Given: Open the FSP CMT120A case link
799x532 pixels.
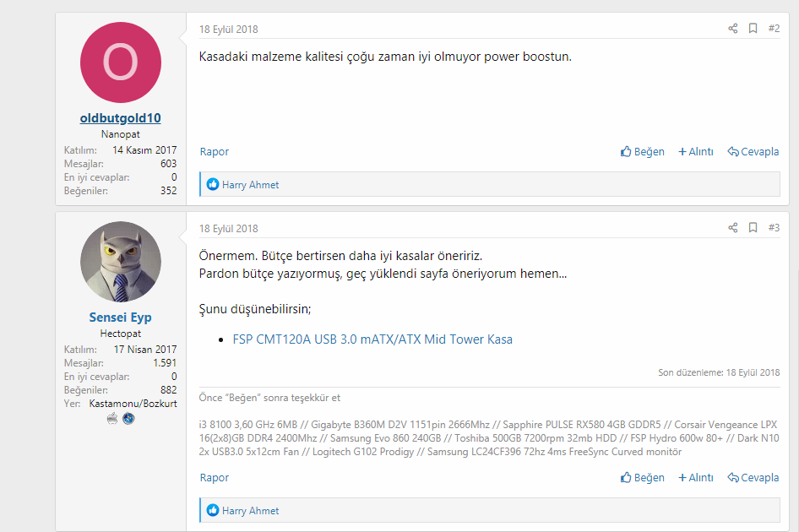Looking at the screenshot, I should click(372, 339).
